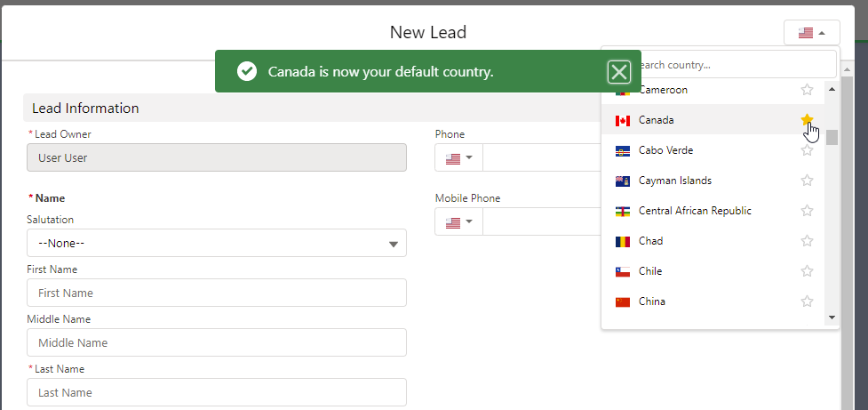Star the Central African Republic entry

(807, 211)
